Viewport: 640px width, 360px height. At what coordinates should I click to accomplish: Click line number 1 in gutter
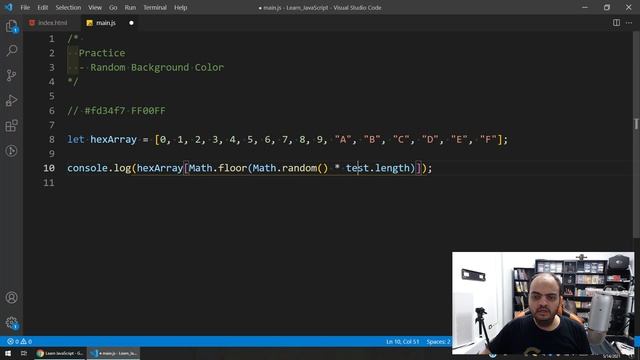pos(51,39)
